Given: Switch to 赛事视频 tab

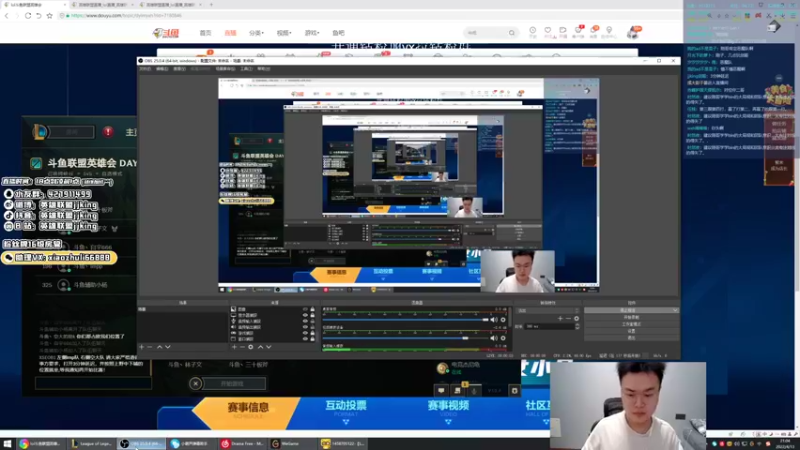Looking at the screenshot, I should 448,406.
